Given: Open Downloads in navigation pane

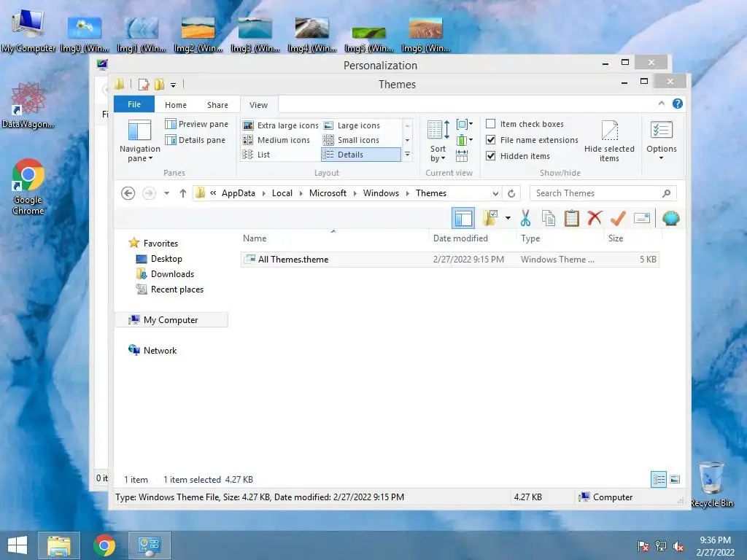Looking at the screenshot, I should pyautogui.click(x=172, y=274).
